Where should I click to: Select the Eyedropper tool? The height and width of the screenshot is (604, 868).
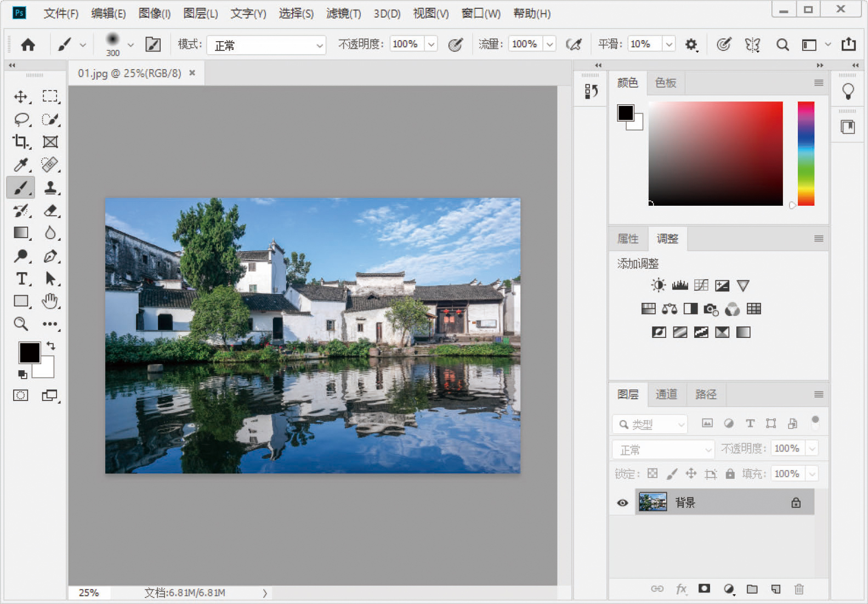(21, 165)
